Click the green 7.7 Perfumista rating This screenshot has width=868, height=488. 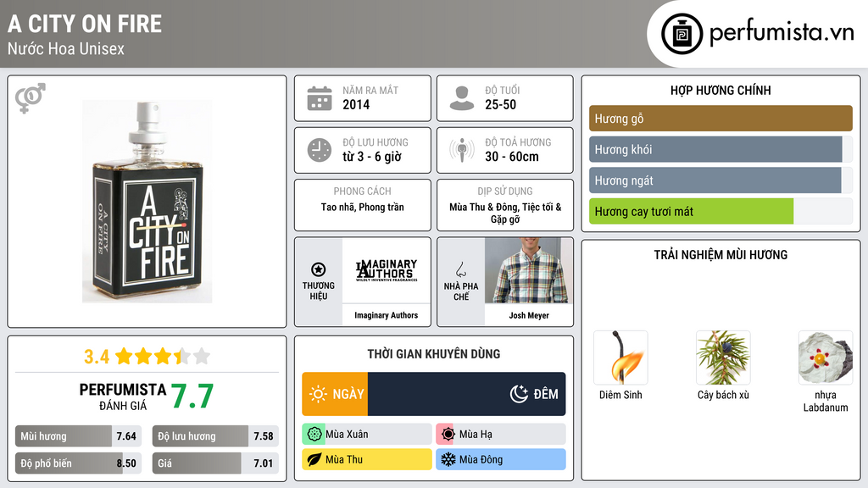(x=192, y=396)
